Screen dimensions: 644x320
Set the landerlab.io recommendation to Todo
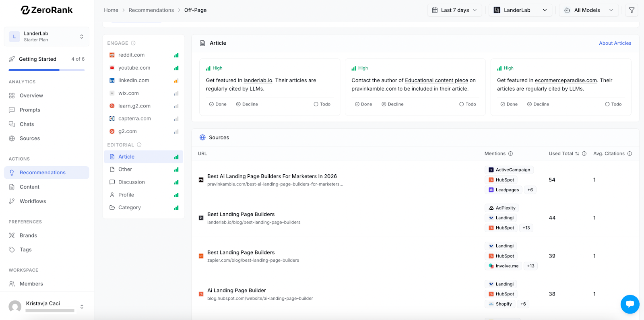tap(322, 104)
